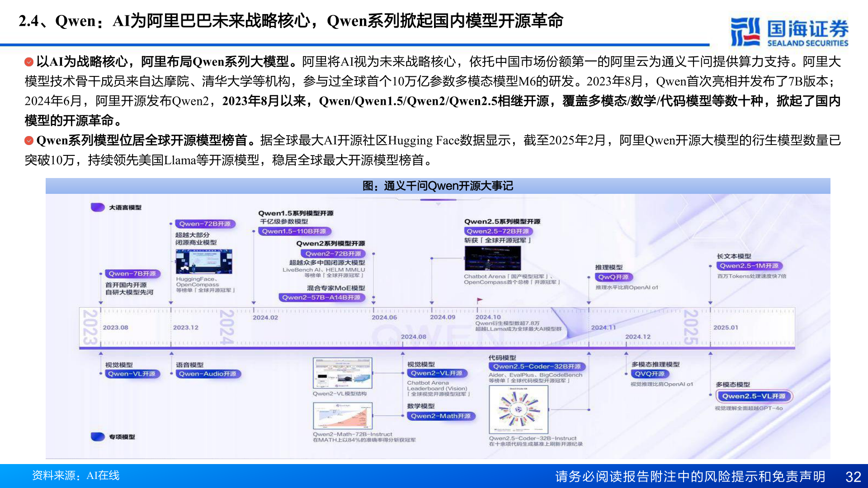The height and width of the screenshot is (488, 868).
Task: Click the Qwen2系列模型开源 heading
Action: pos(330,243)
